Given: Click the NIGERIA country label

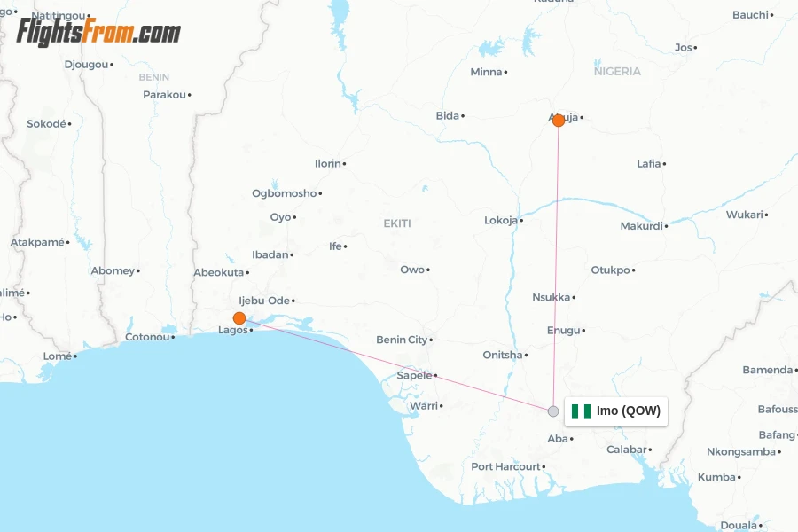Looking at the screenshot, I should click(x=617, y=71).
